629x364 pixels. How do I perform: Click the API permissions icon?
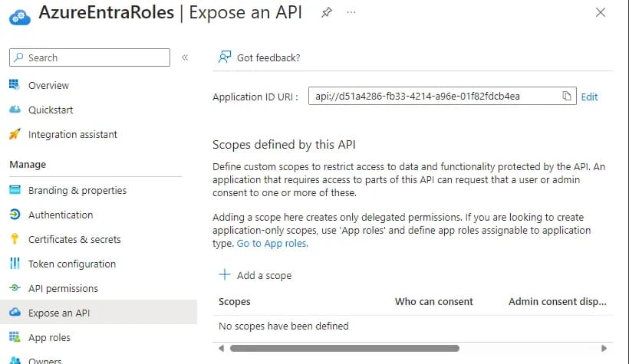[15, 288]
